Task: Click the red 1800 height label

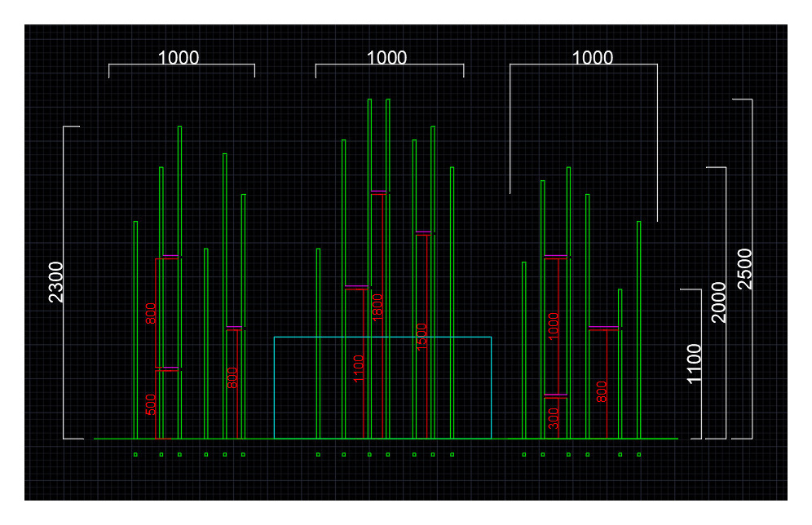Action: pos(377,307)
